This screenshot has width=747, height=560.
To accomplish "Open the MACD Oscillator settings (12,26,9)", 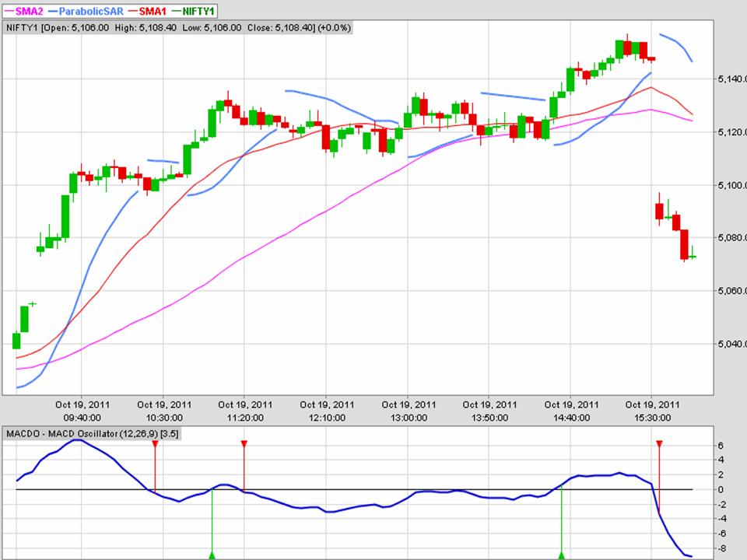I will pyautogui.click(x=140, y=435).
